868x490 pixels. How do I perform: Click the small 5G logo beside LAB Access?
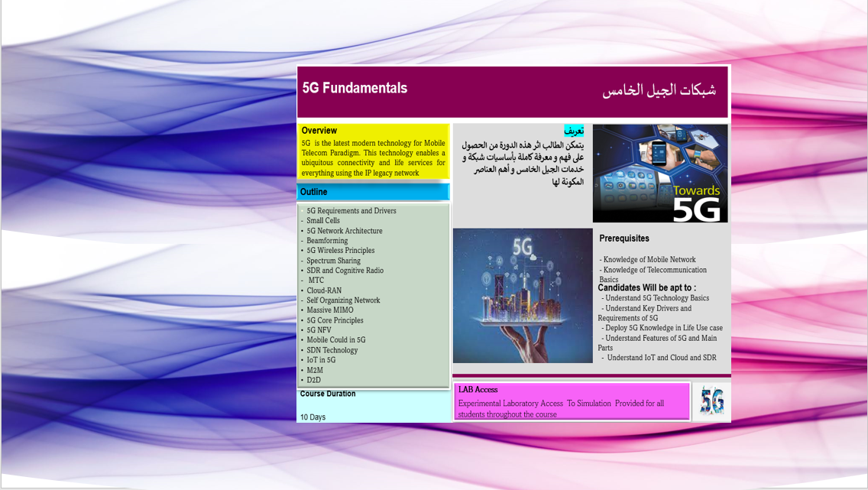(711, 401)
